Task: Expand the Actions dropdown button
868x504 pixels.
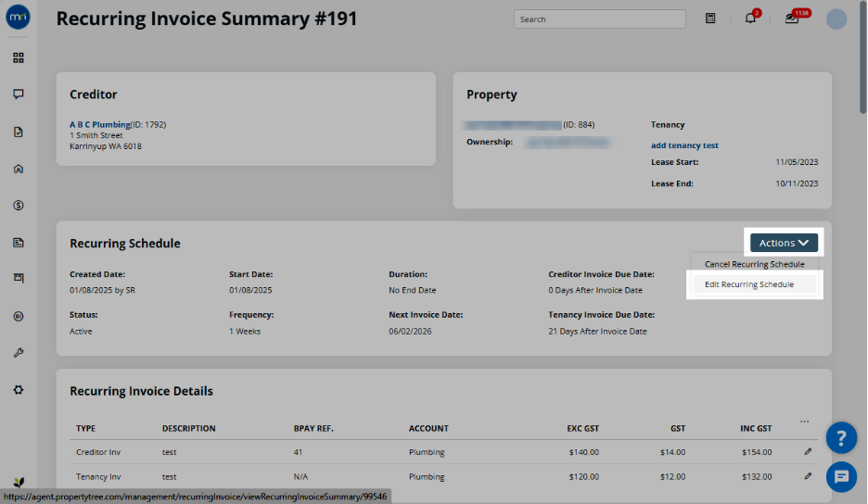Action: [x=784, y=243]
